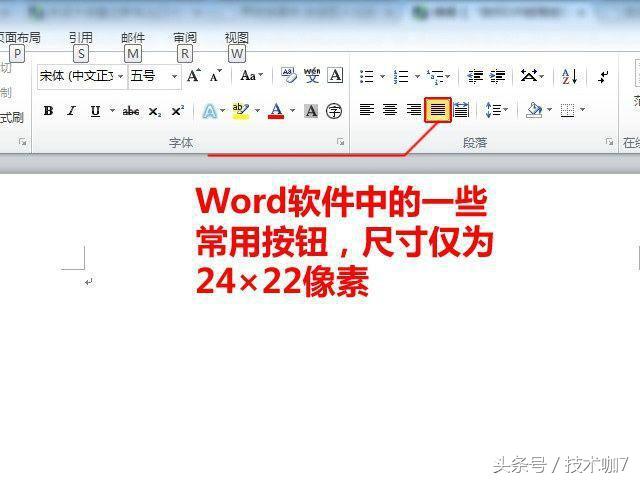Image resolution: width=640 pixels, height=480 pixels.
Task: Click the Bullets list icon
Action: [x=367, y=76]
